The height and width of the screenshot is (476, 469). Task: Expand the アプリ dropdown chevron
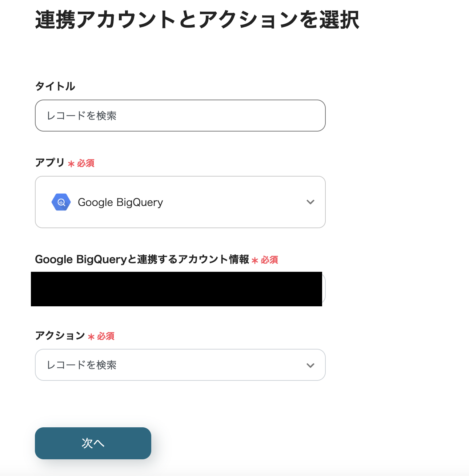click(310, 202)
